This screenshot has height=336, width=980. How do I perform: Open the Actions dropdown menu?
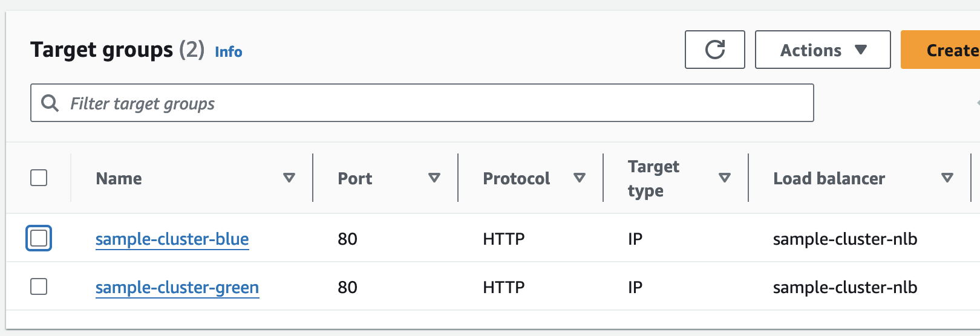click(x=811, y=50)
